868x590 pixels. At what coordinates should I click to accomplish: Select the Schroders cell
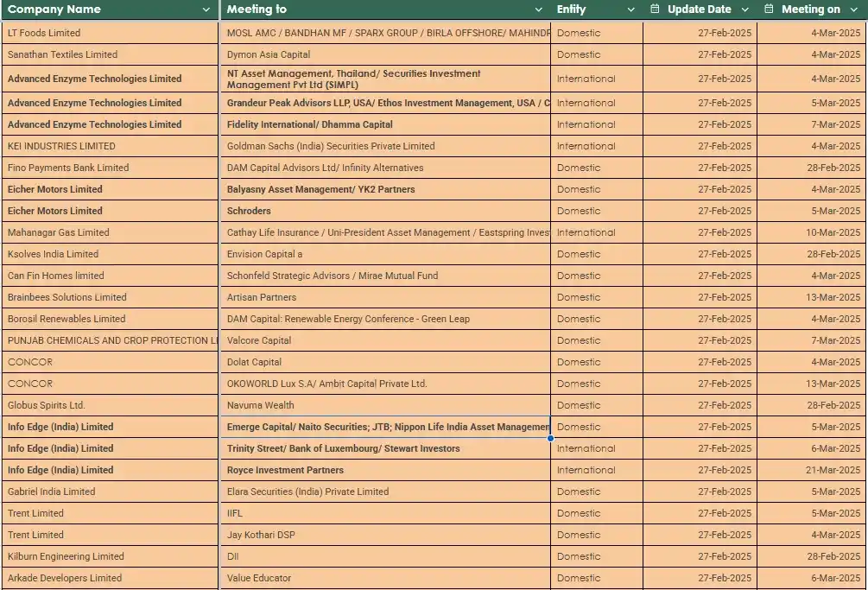385,211
